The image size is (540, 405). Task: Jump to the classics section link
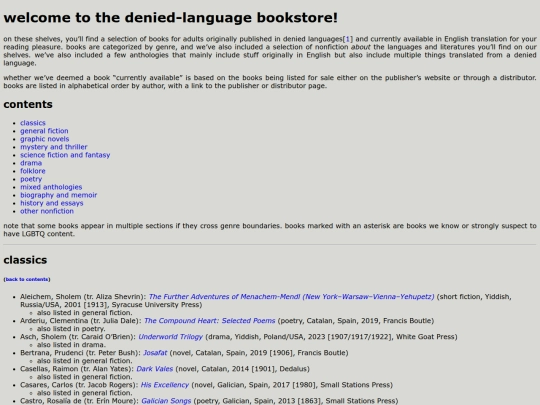click(33, 123)
